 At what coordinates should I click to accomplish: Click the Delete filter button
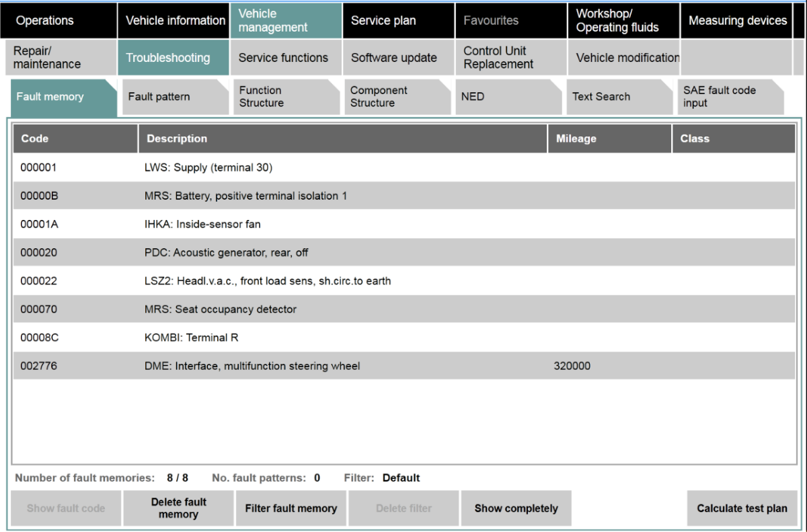click(403, 508)
